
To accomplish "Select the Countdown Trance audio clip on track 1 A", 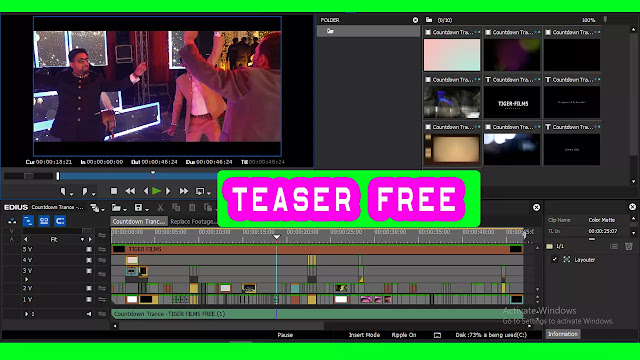I will [x=317, y=314].
